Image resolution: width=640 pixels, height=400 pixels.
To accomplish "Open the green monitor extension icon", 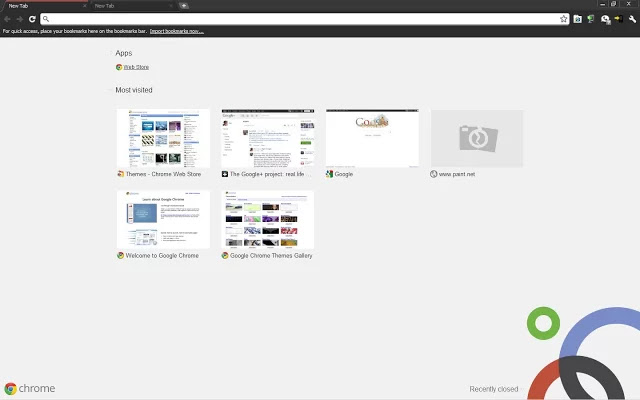I will click(591, 19).
